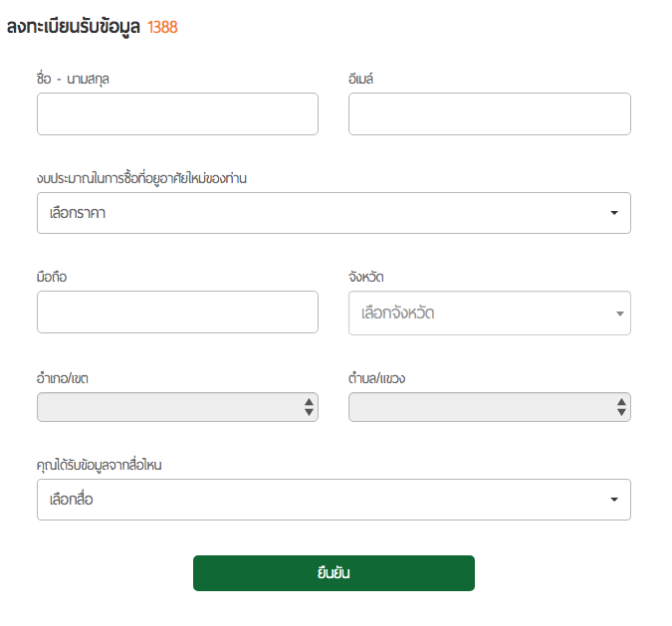Click up-down arrows icon of อำเภอ/เขต select

point(309,407)
